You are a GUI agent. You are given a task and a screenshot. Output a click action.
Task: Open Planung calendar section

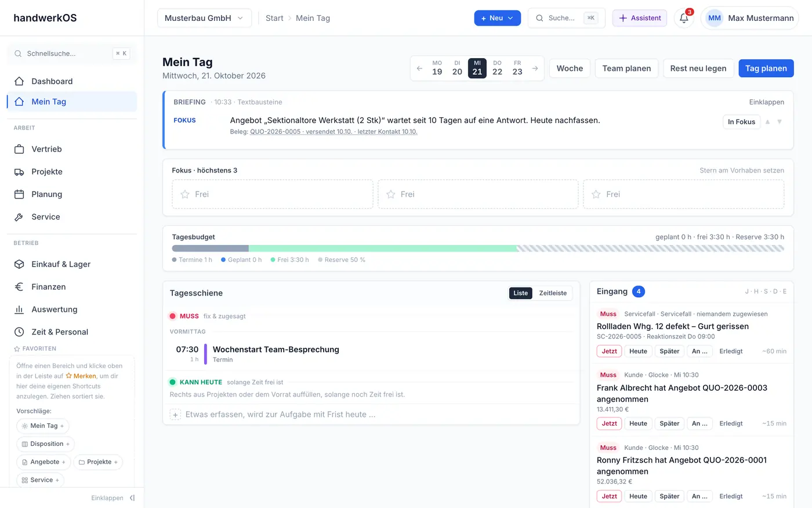(72, 194)
